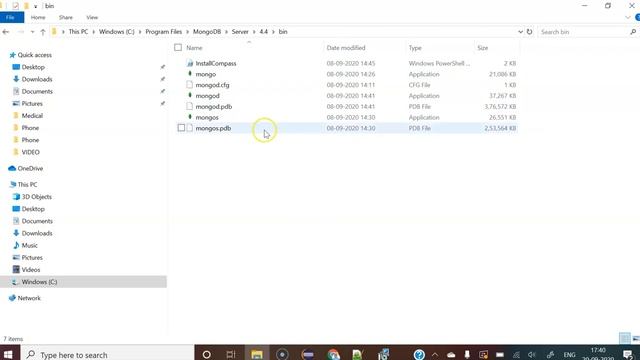The width and height of the screenshot is (640, 360).
Task: Select the mongod.pdb file
Action: coord(213,107)
